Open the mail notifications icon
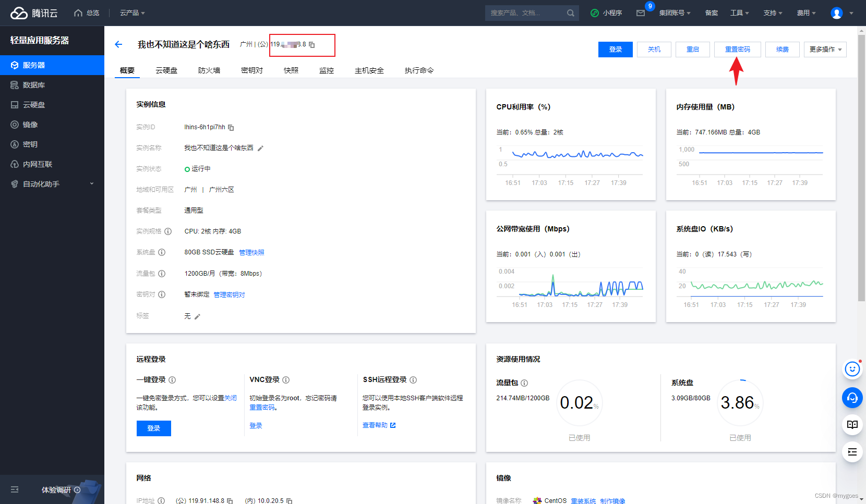This screenshot has width=866, height=504. coord(641,13)
